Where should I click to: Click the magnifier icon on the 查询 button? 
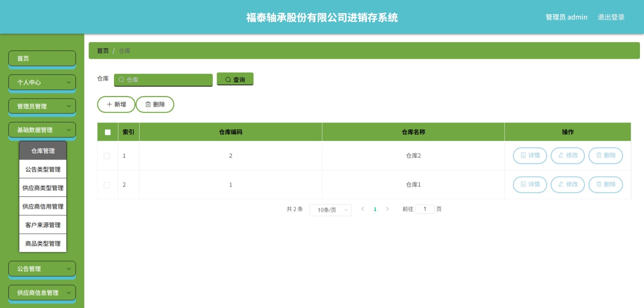click(x=228, y=80)
